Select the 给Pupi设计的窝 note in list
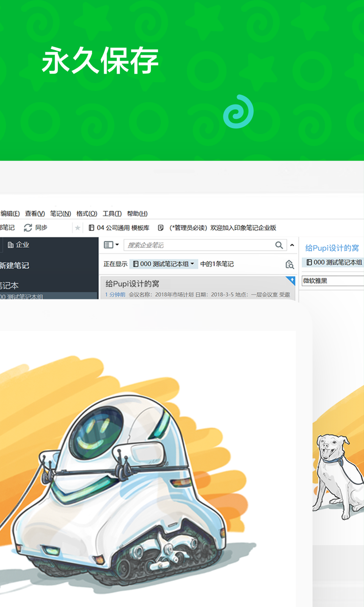The image size is (364, 607). [197, 288]
